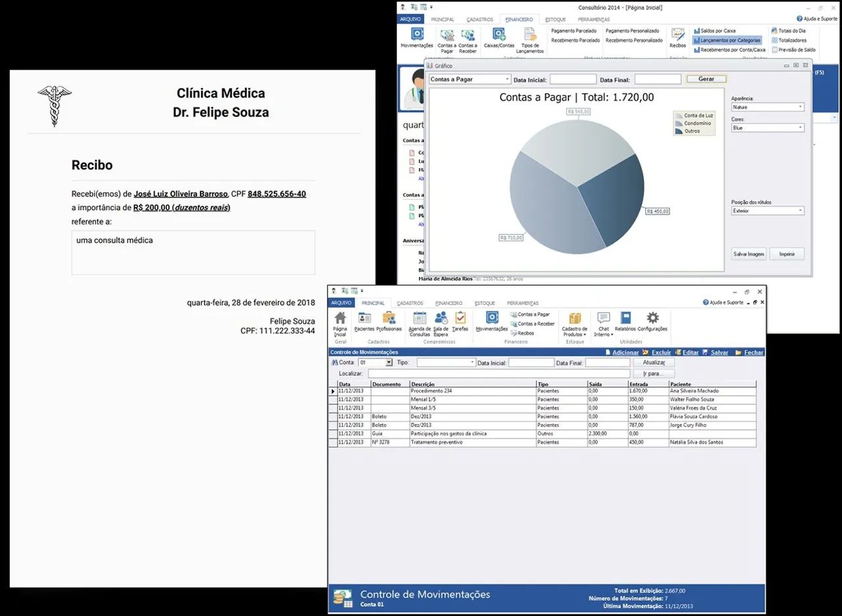
Task: Click the Imprimir button
Action: point(787,254)
